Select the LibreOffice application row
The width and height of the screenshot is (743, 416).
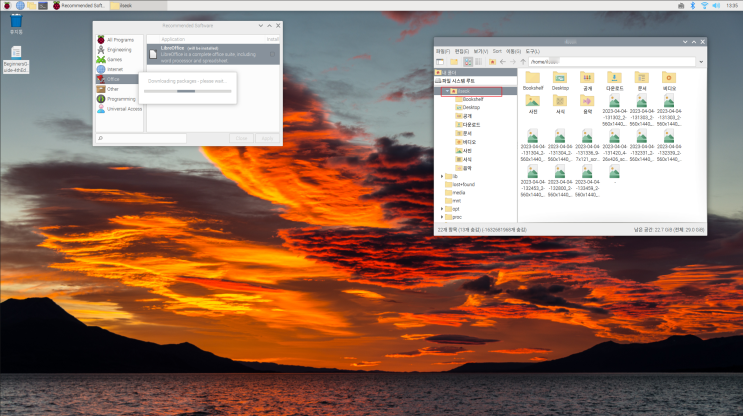coord(213,54)
